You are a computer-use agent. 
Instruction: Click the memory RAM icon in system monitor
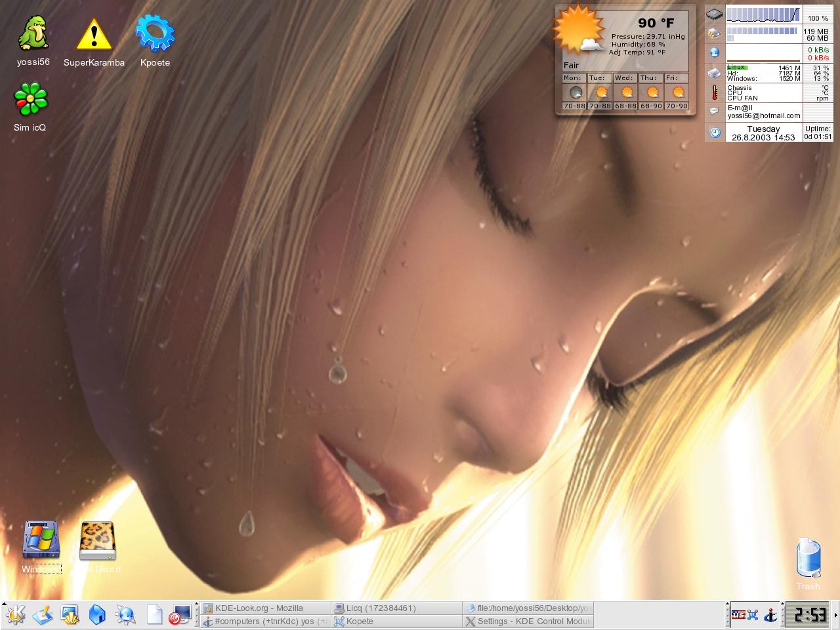tap(715, 33)
